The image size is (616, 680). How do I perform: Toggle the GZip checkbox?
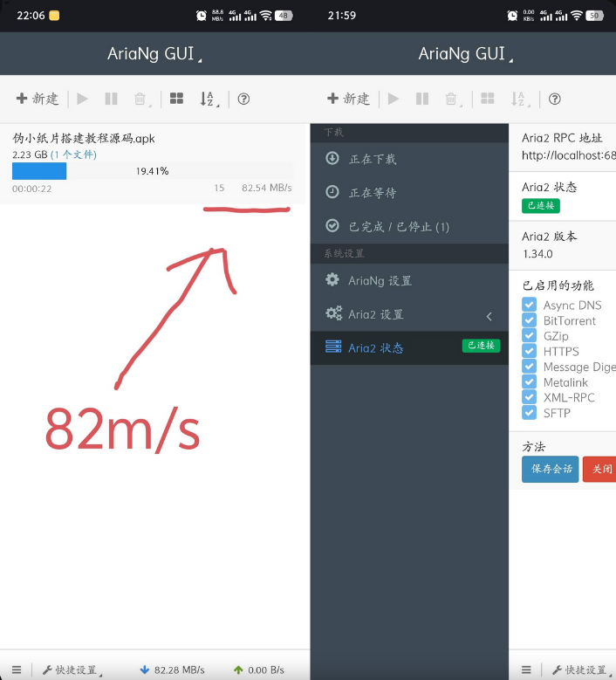point(530,335)
